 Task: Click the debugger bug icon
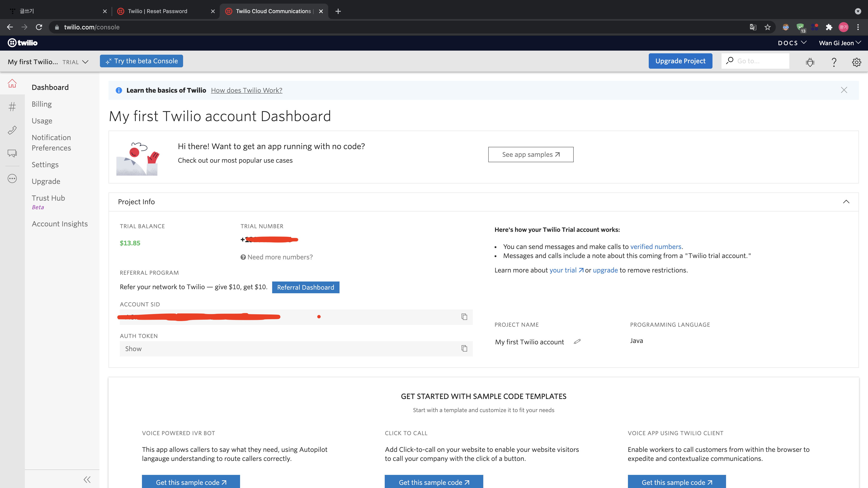pos(810,62)
